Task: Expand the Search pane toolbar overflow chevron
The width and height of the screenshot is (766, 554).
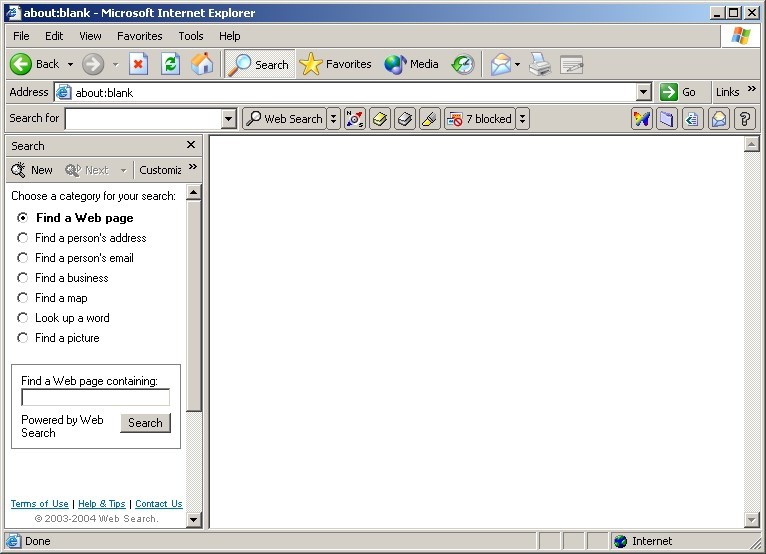Action: click(193, 167)
